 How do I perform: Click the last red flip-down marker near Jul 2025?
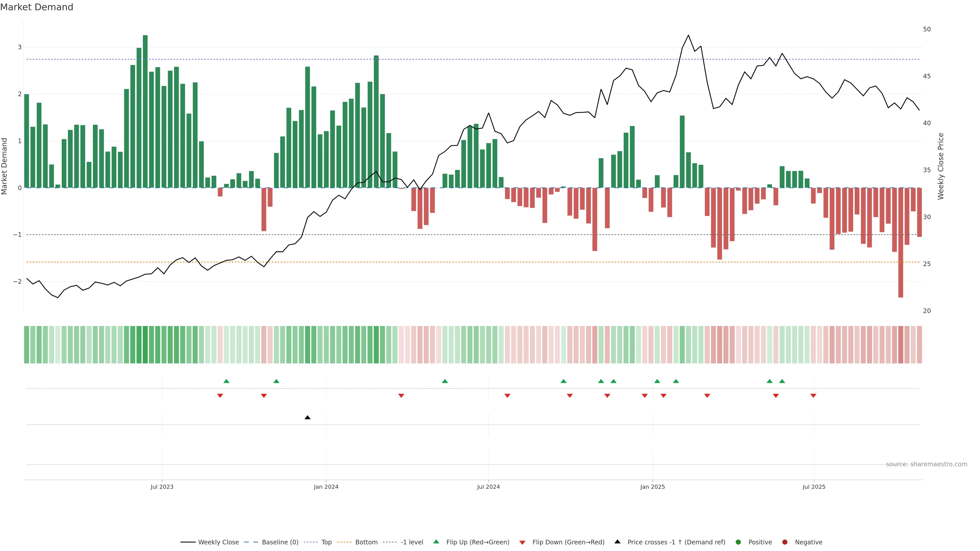(813, 396)
